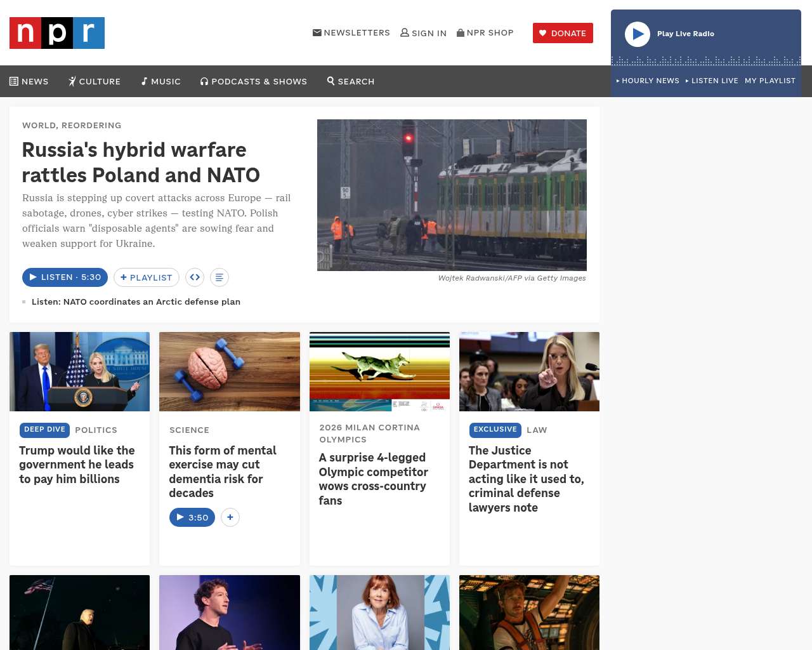
Task: Open thumbnail of man in black shirt speaking
Action: tap(230, 613)
